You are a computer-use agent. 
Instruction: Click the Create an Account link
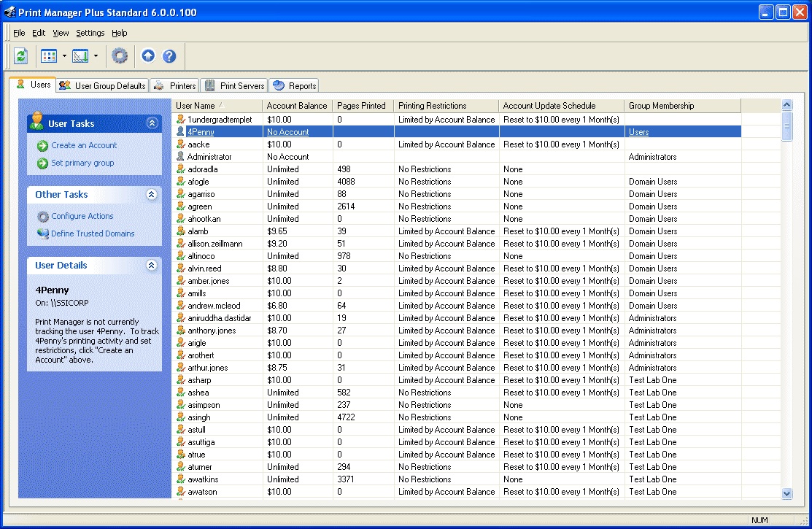84,145
